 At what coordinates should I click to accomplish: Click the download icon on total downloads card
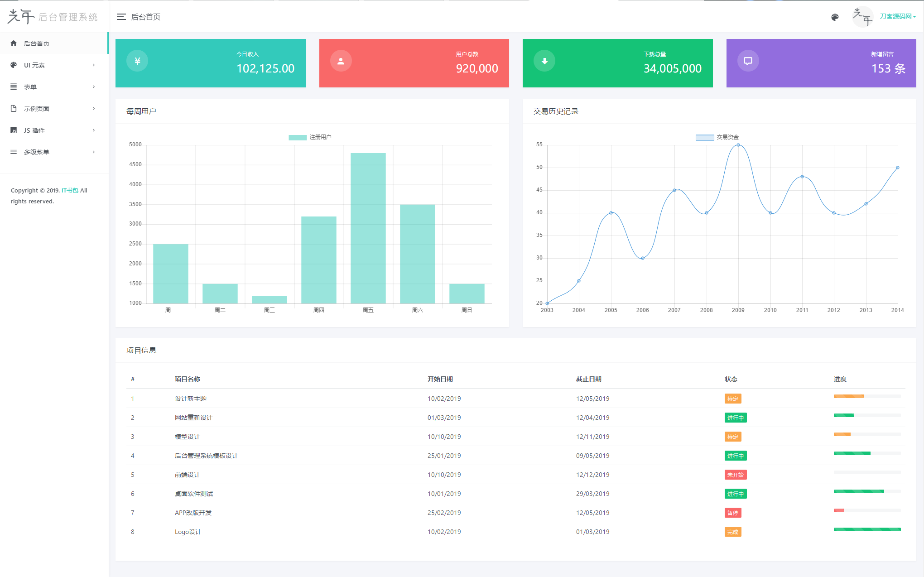tap(544, 61)
